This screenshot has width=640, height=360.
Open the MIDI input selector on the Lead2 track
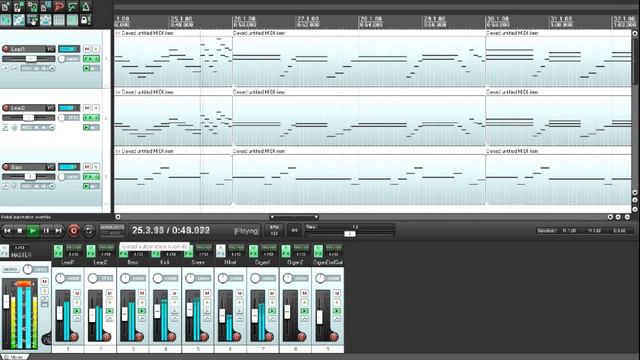point(38,128)
